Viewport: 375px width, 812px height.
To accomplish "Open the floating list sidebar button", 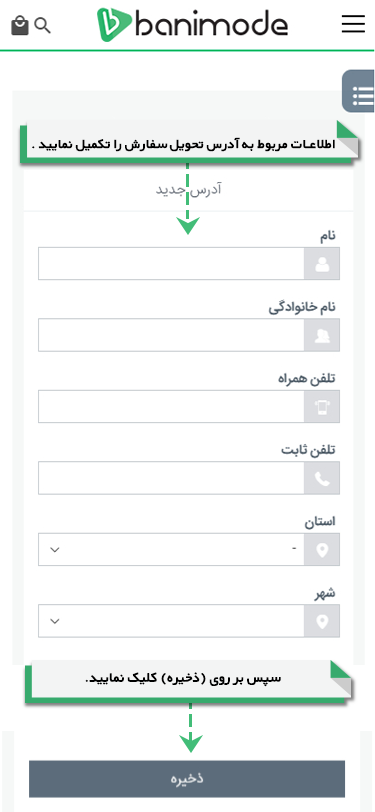I will point(358,91).
